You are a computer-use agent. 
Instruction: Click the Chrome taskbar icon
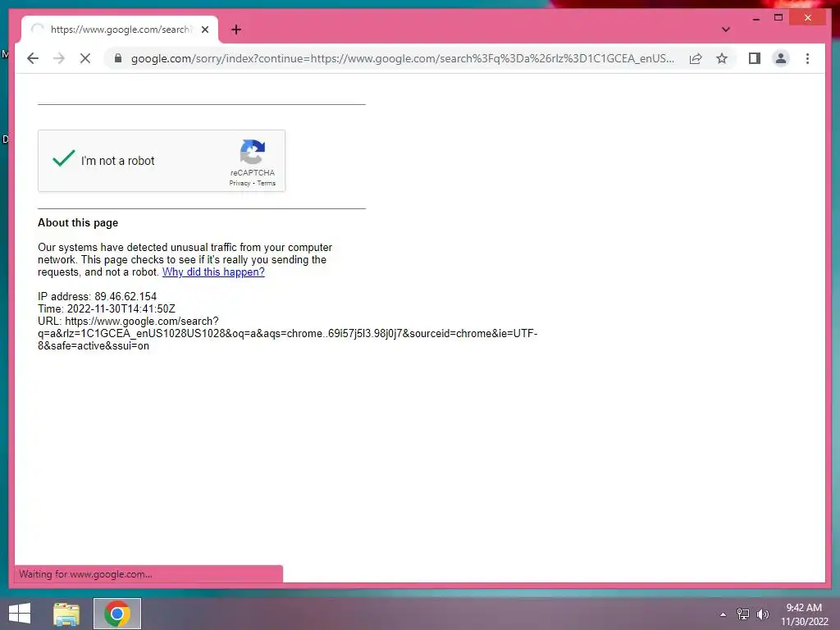[x=117, y=614]
